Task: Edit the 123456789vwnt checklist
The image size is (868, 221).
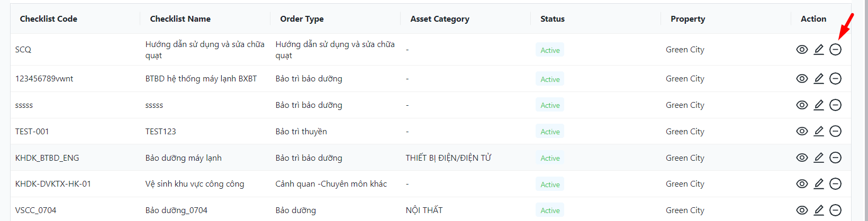Action: (819, 78)
